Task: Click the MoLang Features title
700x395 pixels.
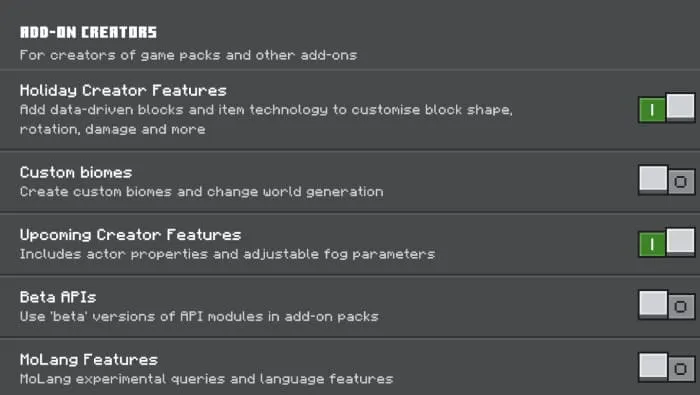Action: [89, 360]
